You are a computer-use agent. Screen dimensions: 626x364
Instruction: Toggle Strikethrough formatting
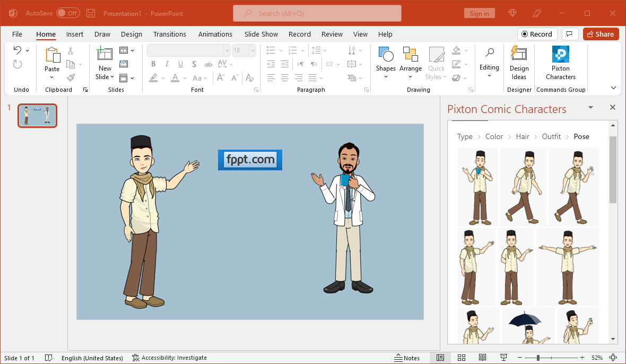[208, 64]
